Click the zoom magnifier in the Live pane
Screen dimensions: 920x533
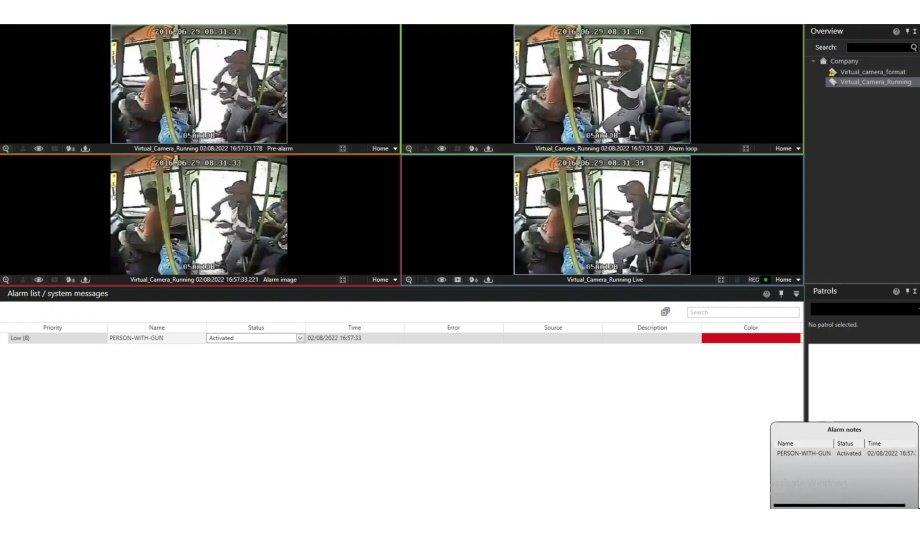(x=409, y=280)
